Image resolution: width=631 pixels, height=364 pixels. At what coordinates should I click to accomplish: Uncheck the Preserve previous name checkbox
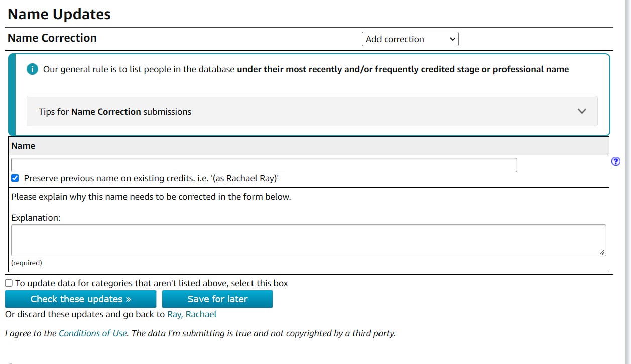click(x=15, y=178)
